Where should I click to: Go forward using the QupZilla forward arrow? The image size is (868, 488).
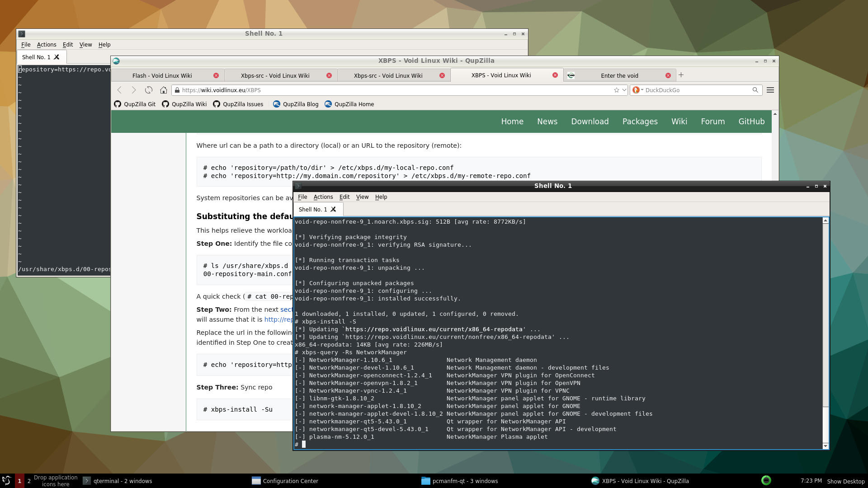pyautogui.click(x=134, y=90)
